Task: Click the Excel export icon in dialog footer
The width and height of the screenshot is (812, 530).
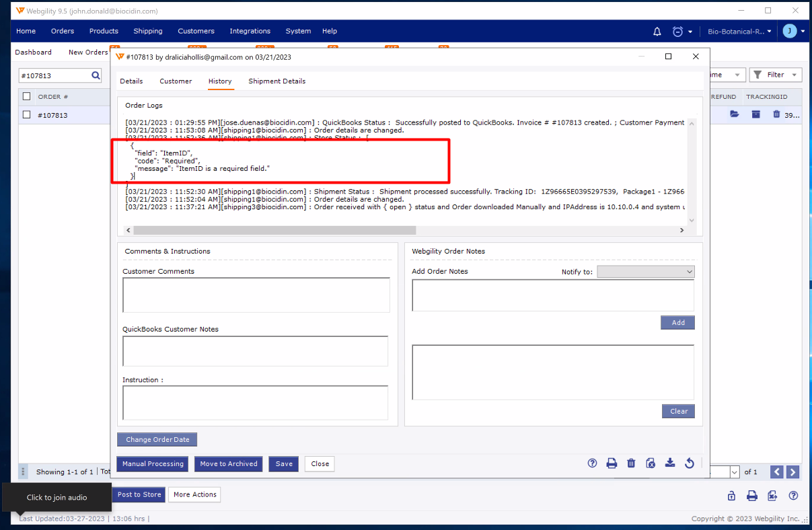Action: point(651,463)
